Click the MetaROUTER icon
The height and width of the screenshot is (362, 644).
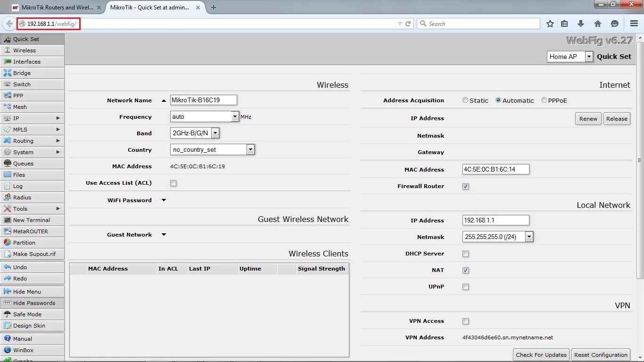coord(7,231)
